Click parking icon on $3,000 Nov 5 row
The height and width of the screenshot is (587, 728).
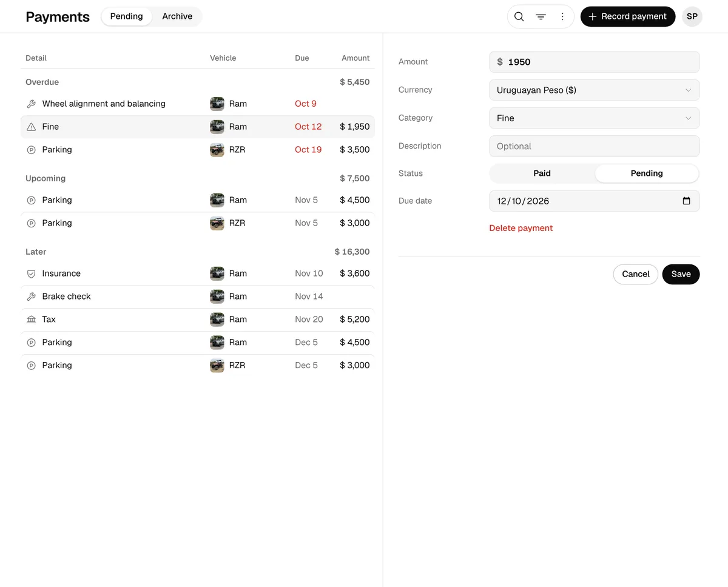[32, 223]
